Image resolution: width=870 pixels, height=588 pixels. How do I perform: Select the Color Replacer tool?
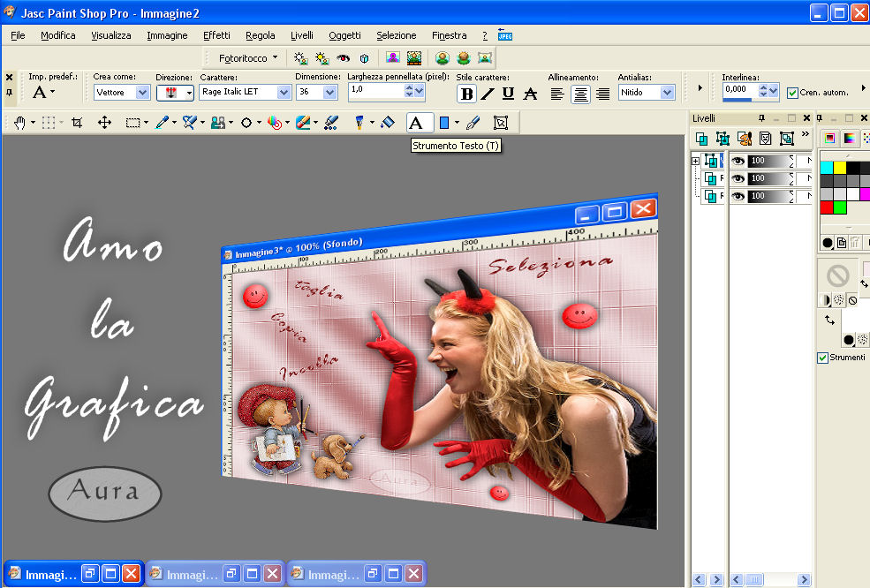point(275,123)
